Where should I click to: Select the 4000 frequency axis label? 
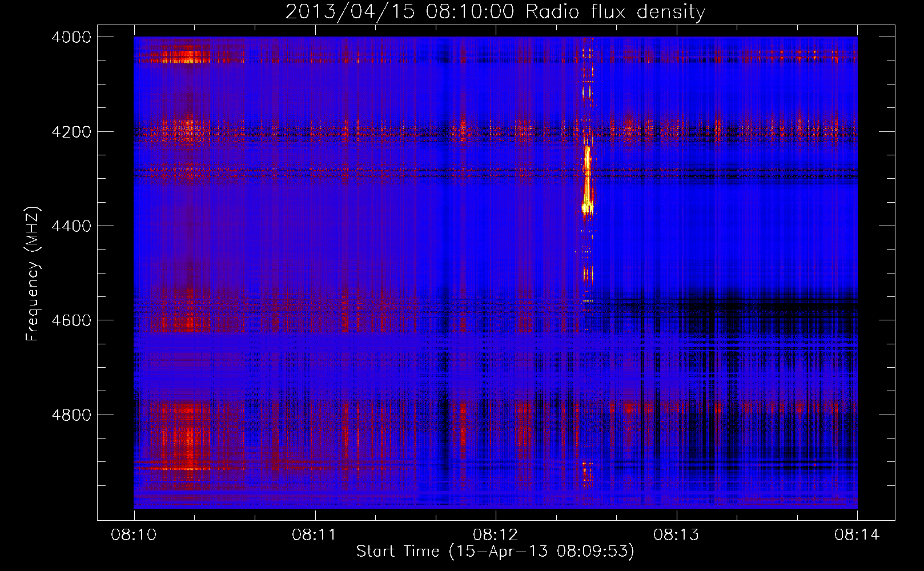coord(71,37)
